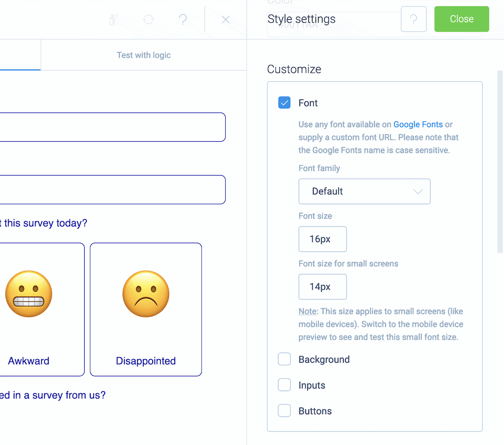The image size is (504, 445).
Task: Select the Awkward grimacing emoji
Action: (x=29, y=294)
